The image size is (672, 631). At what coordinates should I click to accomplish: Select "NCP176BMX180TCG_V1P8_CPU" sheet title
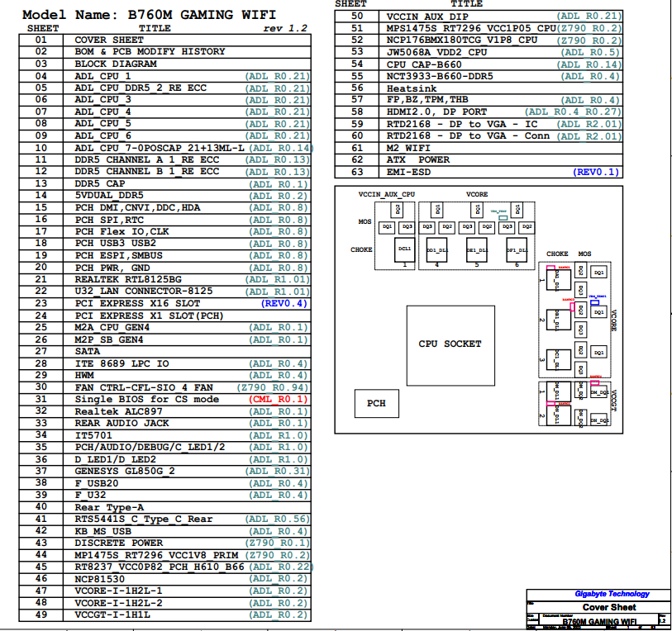click(461, 40)
